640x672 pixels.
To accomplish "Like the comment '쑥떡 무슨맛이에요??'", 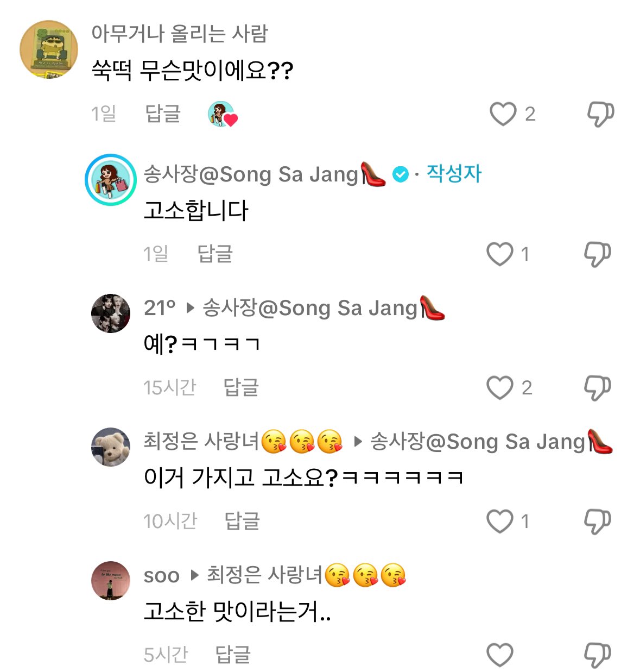I will 503,114.
